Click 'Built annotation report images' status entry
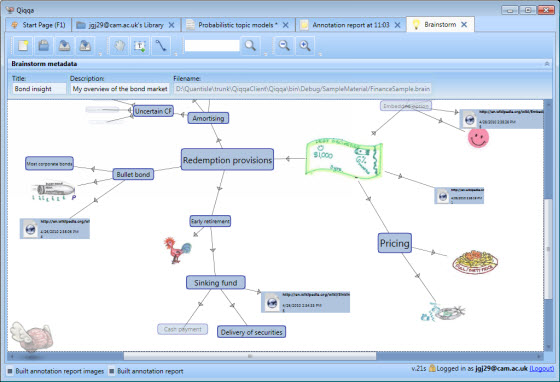Screen dimensions: 560x382 click(x=56, y=371)
